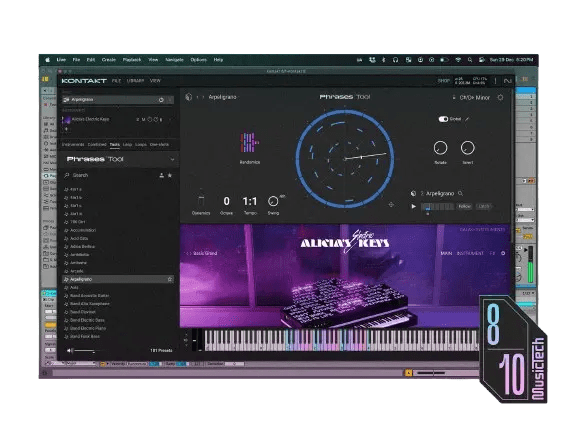Solo the Alicia's Electric Keys instrument
Screen dimensions: 577x433
(x=138, y=120)
